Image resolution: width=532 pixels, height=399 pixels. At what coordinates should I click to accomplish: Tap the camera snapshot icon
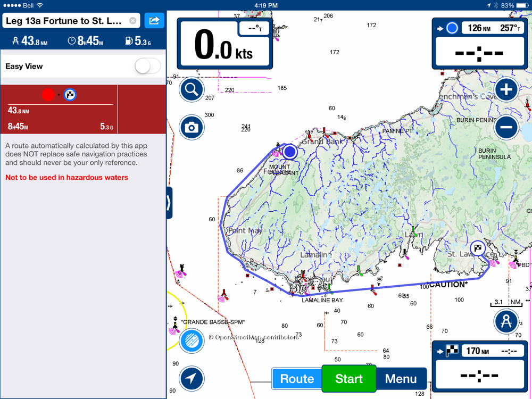[192, 128]
